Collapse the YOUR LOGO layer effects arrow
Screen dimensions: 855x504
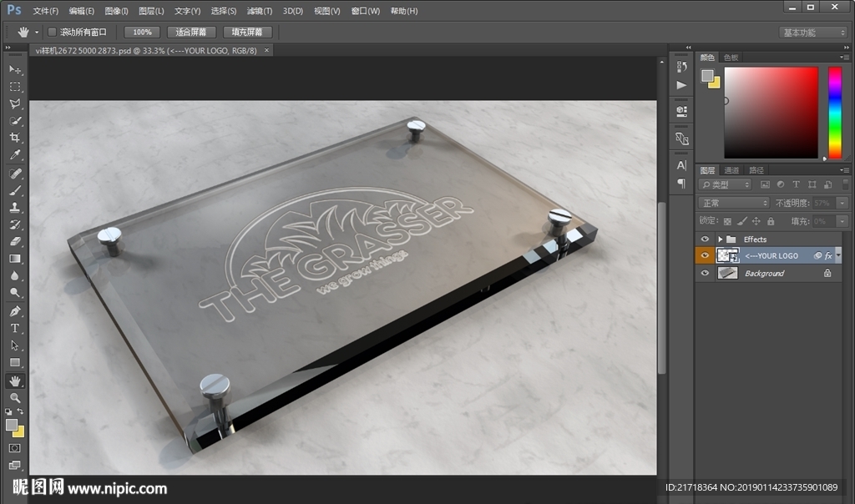pyautogui.click(x=838, y=255)
